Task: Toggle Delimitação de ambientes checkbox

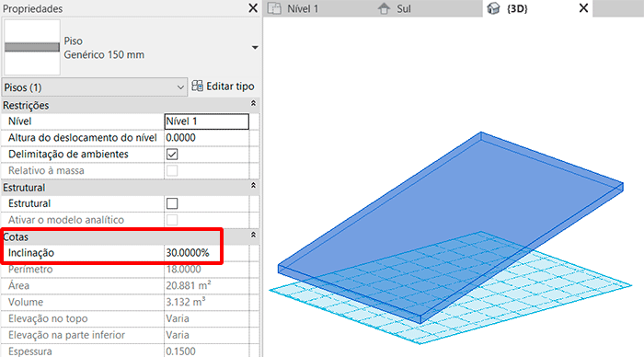Action: [x=172, y=155]
